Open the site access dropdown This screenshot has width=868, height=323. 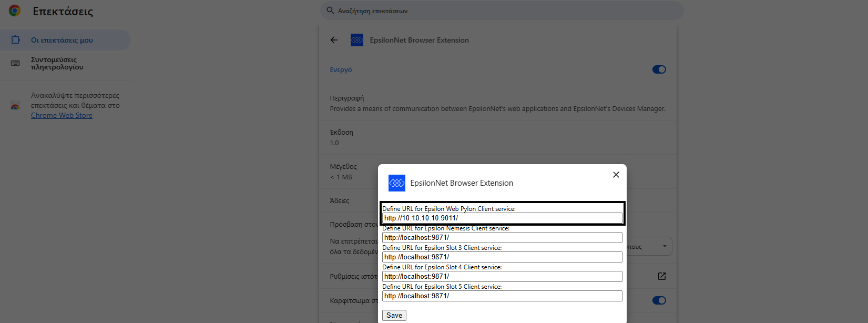click(649, 246)
